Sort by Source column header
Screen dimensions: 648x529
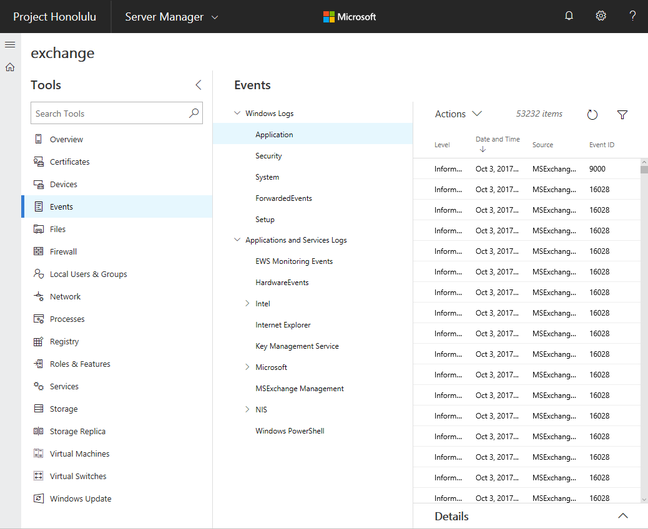543,145
